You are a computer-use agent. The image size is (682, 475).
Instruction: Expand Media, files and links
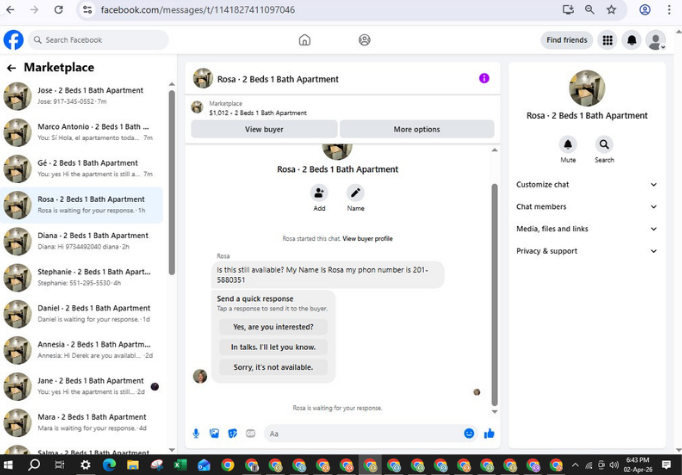[587, 229]
